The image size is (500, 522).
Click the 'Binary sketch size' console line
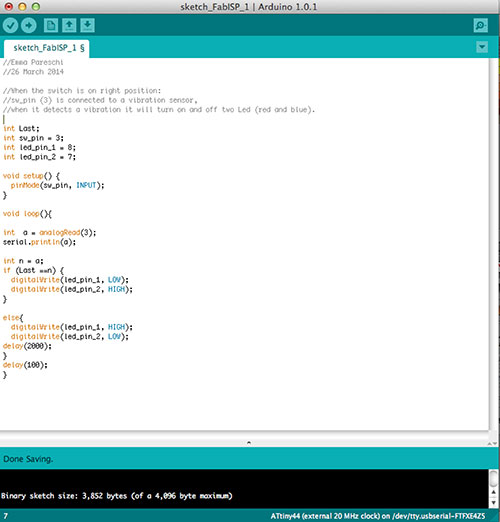(x=117, y=496)
